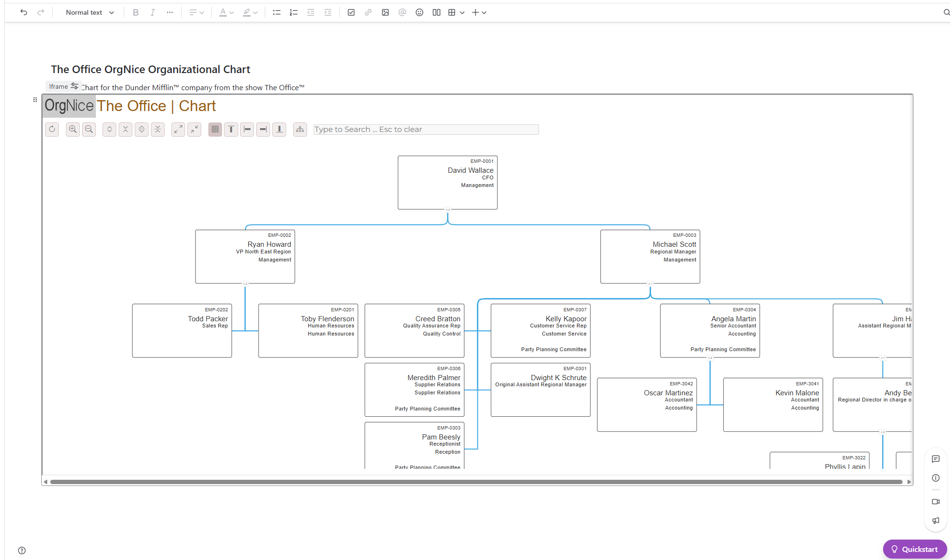Insert a numbered list
Viewport: 950px width, 560px height.
tap(294, 12)
